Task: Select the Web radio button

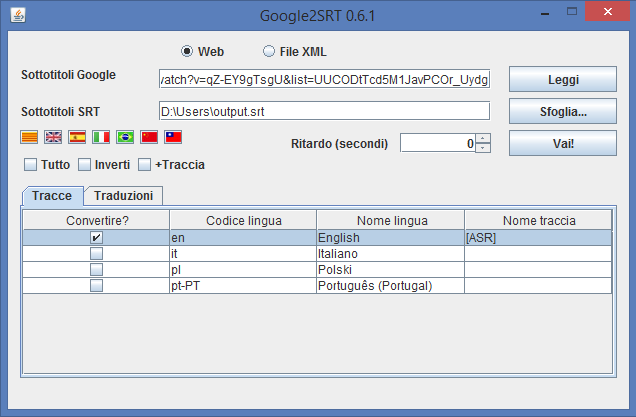Action: 187,51
